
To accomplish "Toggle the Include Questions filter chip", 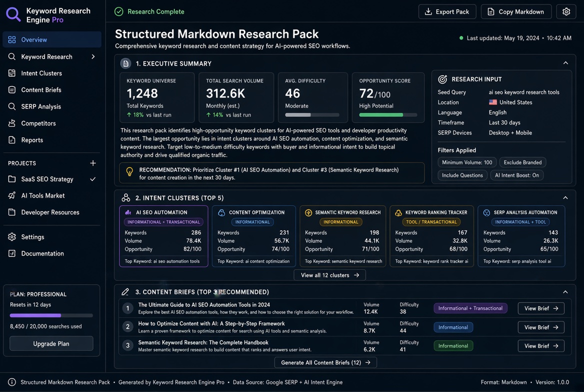I will (x=462, y=175).
